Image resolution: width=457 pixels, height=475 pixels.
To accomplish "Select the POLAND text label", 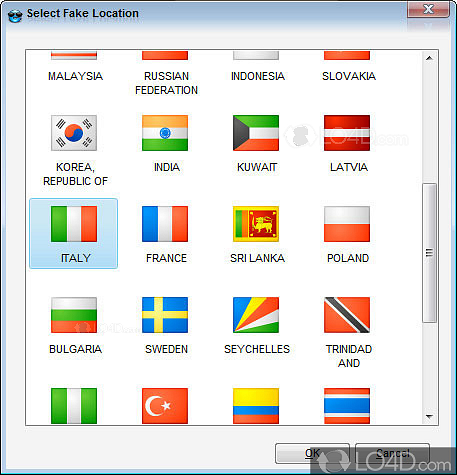I will pos(348,258).
